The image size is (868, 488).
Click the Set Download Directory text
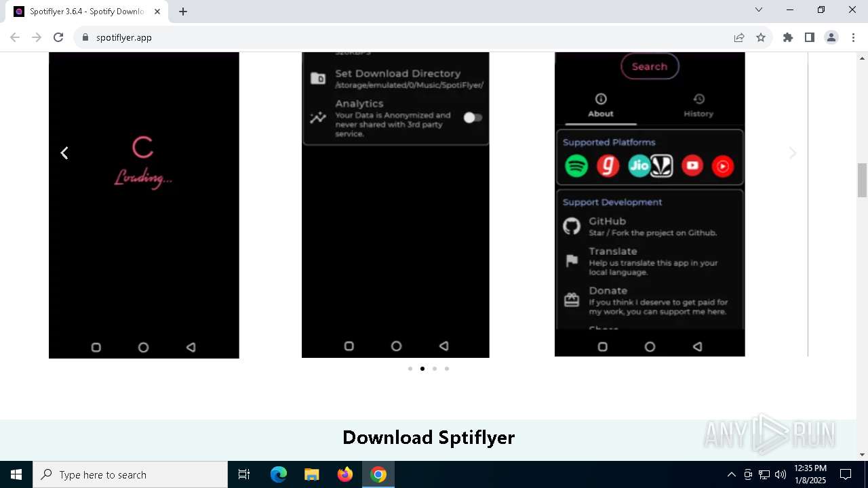(x=398, y=73)
